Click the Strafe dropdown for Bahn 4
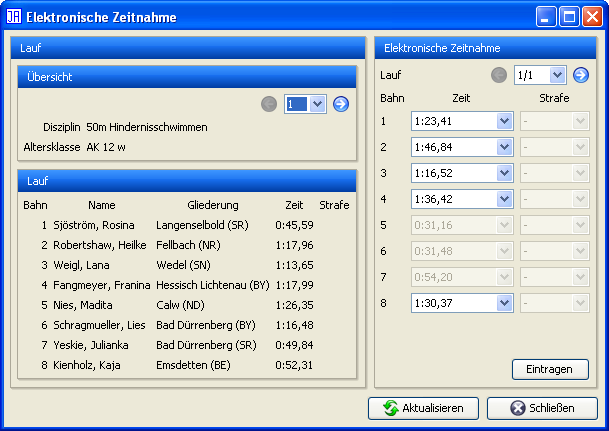609x431 pixels. [x=555, y=199]
